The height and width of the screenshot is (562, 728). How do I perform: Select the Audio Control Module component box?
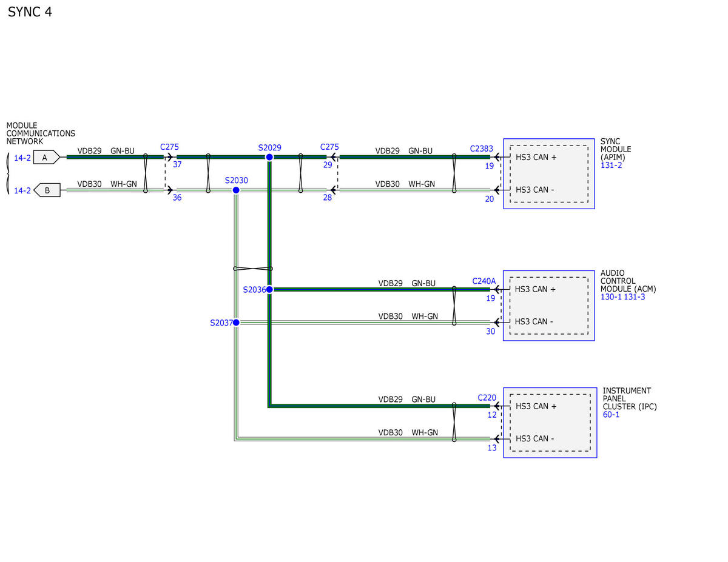pyautogui.click(x=549, y=306)
